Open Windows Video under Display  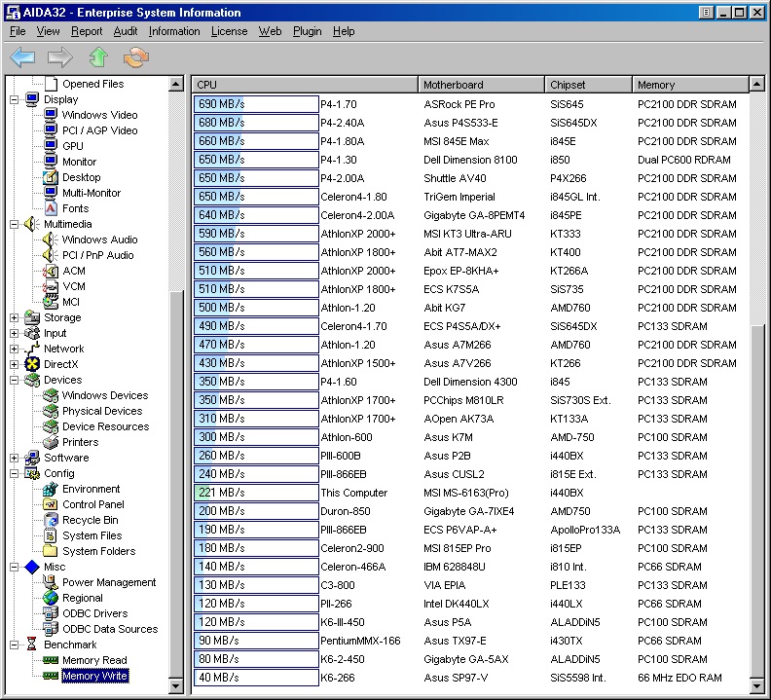99,115
